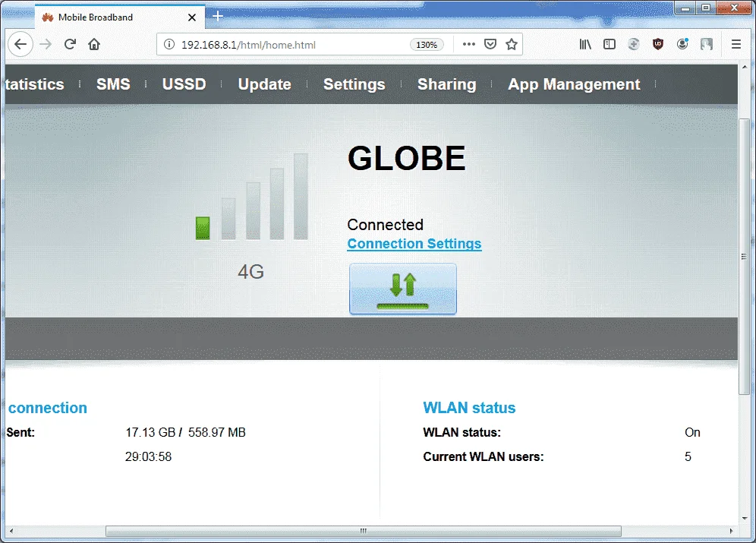756x543 pixels.
Task: Select the Mobile Broadband browser tab
Action: (x=120, y=17)
